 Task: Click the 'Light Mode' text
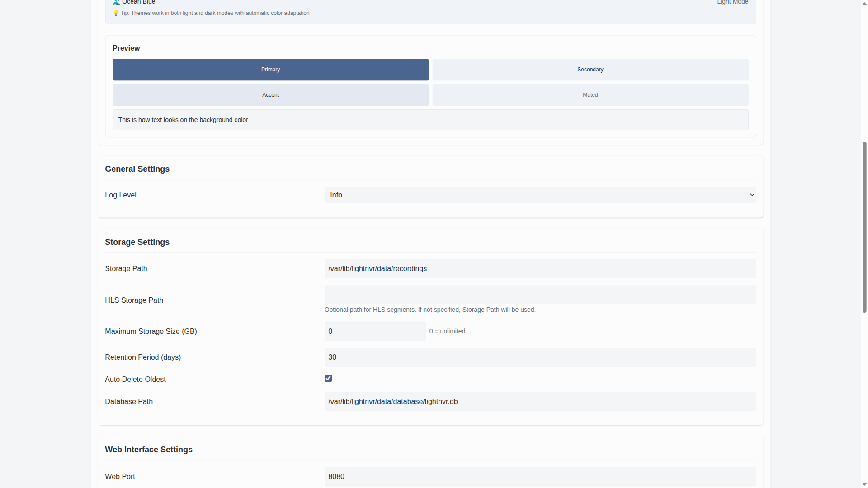pos(732,2)
